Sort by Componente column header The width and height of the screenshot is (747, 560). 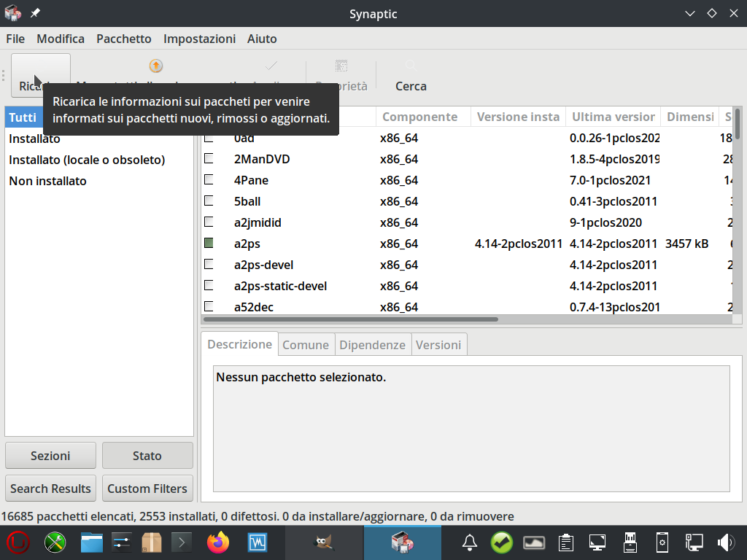click(x=419, y=117)
